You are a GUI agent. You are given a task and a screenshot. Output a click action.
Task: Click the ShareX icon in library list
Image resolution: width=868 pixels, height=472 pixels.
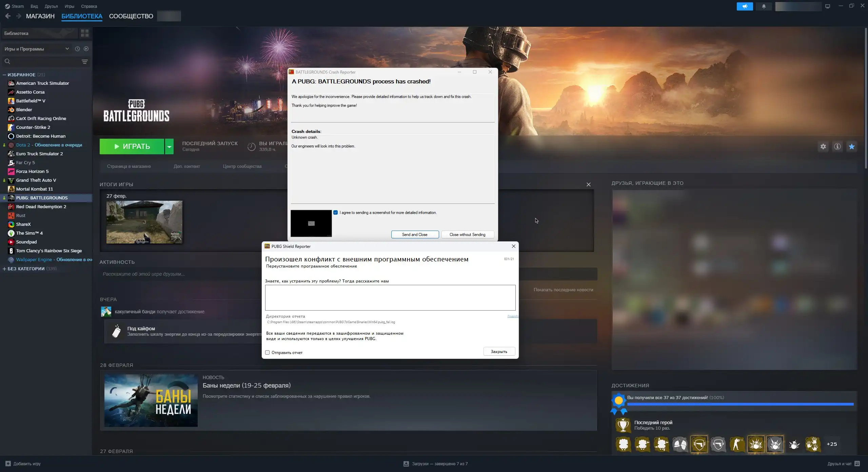point(11,224)
